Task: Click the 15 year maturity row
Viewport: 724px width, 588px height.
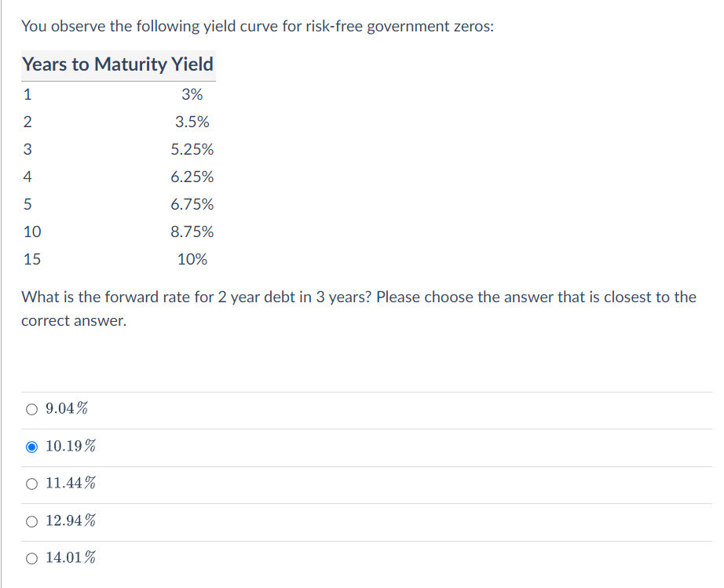Action: [32, 258]
